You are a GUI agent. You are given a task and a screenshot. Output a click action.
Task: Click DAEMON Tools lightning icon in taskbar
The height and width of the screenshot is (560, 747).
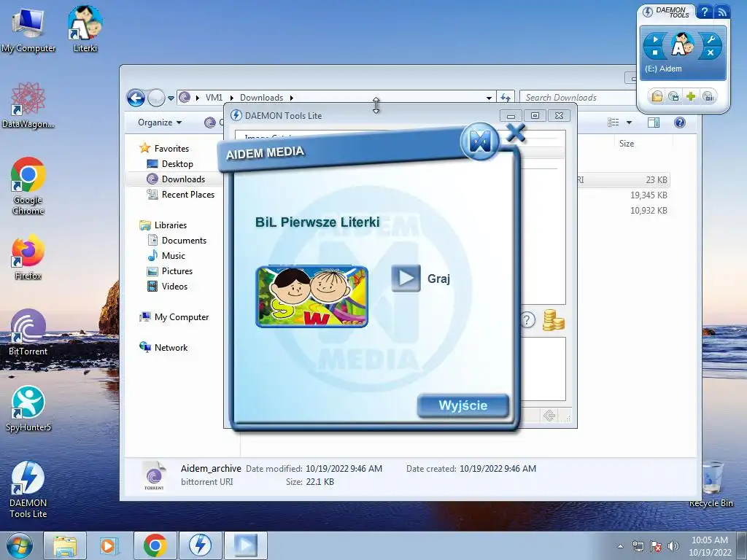[x=200, y=545]
